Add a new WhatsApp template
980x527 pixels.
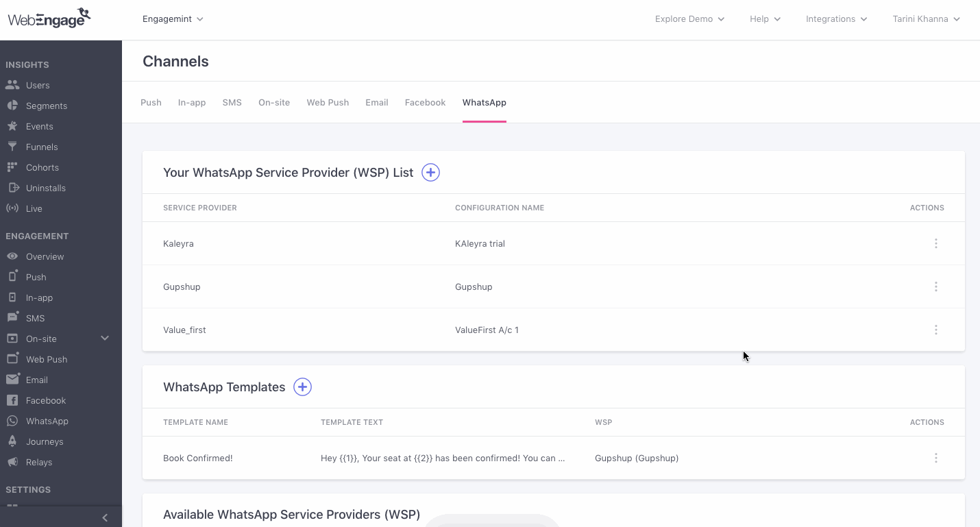[302, 387]
